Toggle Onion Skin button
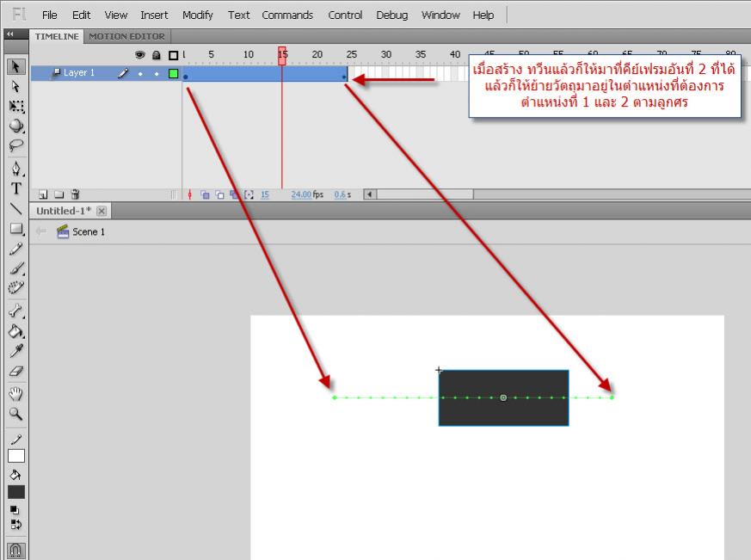The width and height of the screenshot is (751, 560). tap(205, 194)
